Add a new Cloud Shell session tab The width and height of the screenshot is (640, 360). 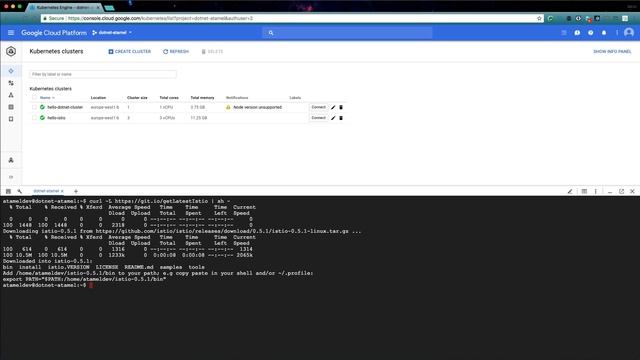click(76, 191)
